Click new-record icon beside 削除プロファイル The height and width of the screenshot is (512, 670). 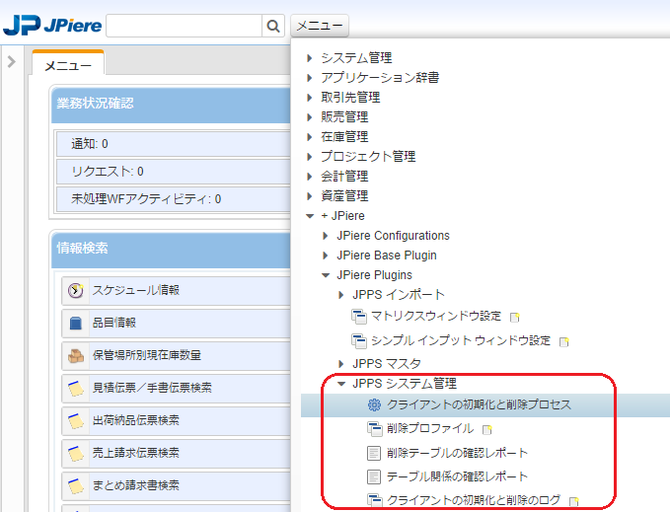[487, 430]
